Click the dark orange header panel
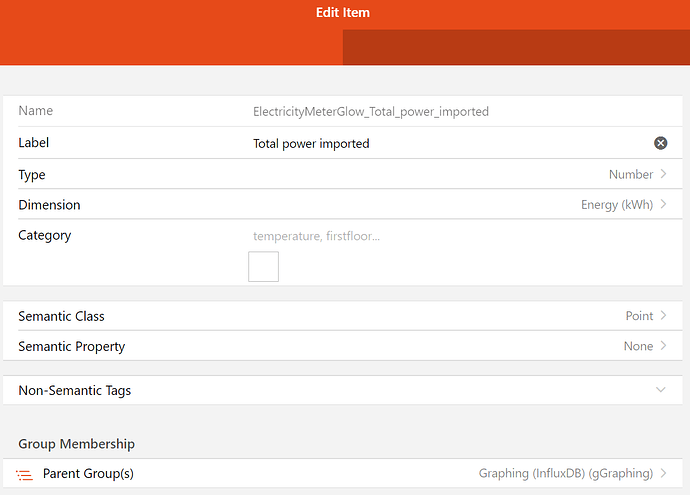The width and height of the screenshot is (690, 495). pyautogui.click(x=516, y=47)
